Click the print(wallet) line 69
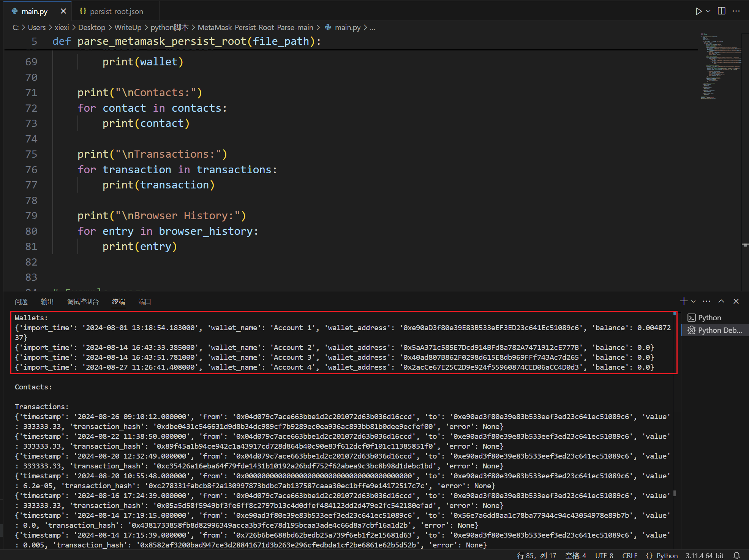Screen dimensions: 749x560 143,62
